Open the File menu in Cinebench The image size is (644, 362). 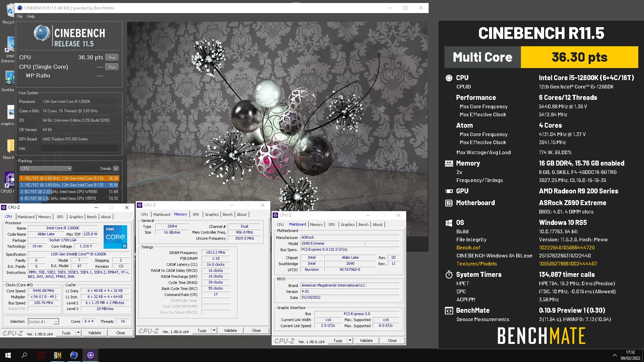20,16
